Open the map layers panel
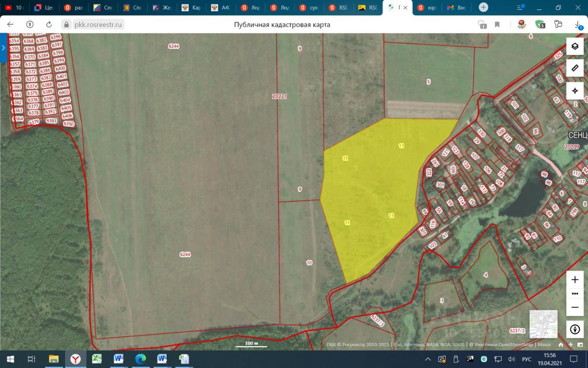Viewport: 588px width, 368px height. 575,46
